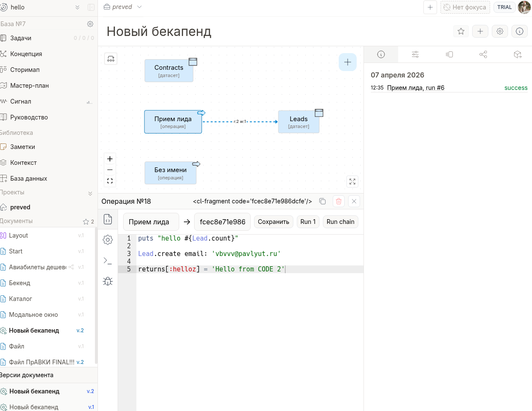Expand the hello workspace dropdown
This screenshot has width=532, height=411.
point(77,7)
